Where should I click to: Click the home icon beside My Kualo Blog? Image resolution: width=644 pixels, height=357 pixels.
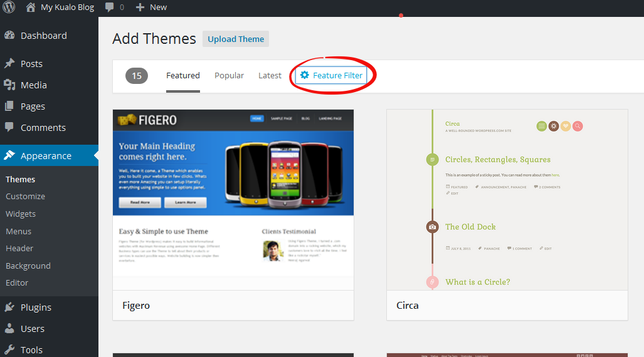pyautogui.click(x=31, y=7)
